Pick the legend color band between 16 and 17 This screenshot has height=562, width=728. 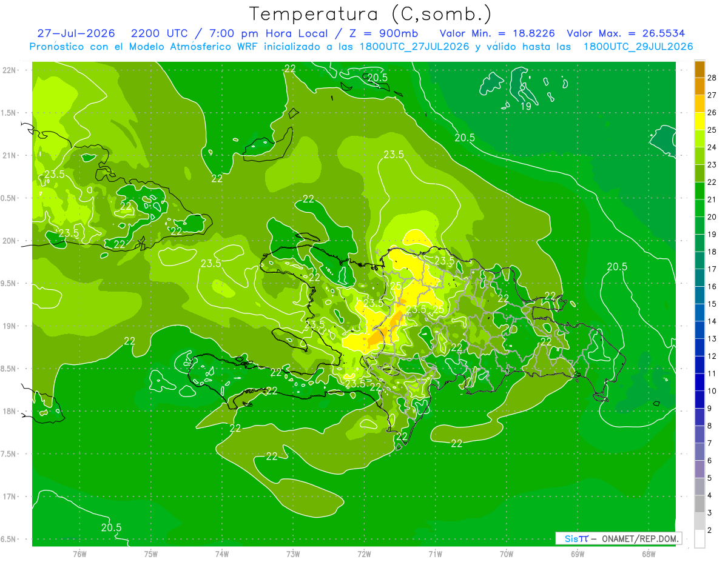coord(699,278)
